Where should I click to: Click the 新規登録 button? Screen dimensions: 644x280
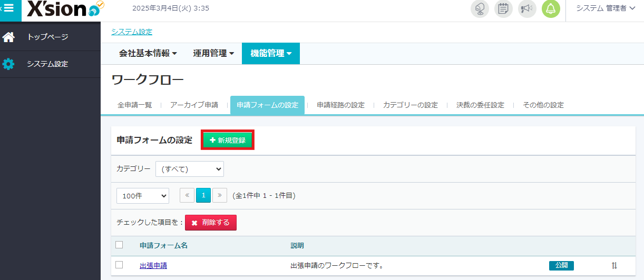(228, 140)
